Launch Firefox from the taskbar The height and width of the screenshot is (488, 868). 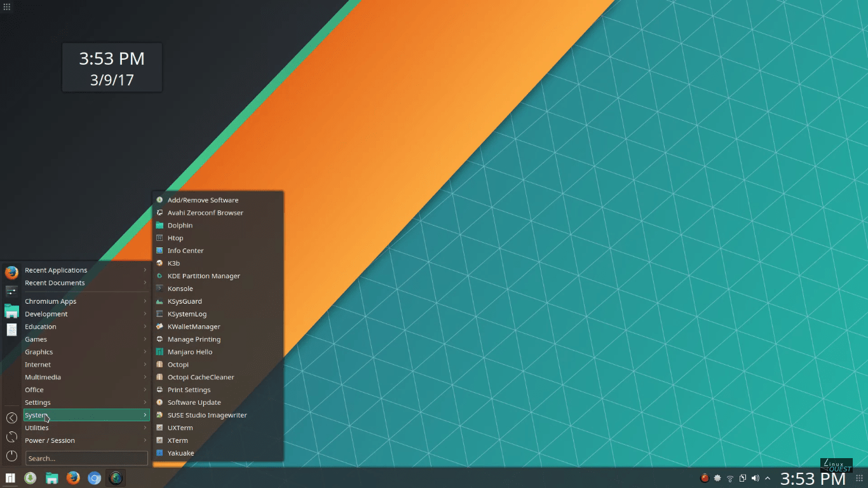click(x=73, y=478)
